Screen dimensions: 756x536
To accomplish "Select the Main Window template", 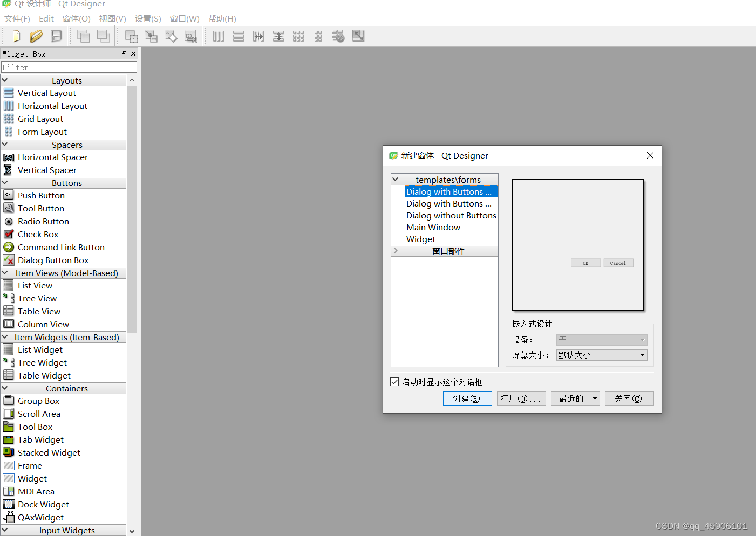I will [433, 228].
